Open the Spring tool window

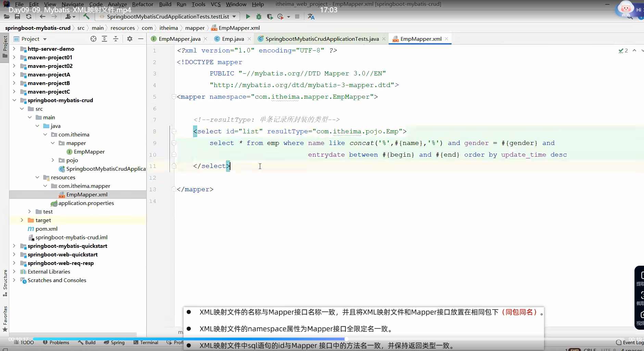click(114, 342)
